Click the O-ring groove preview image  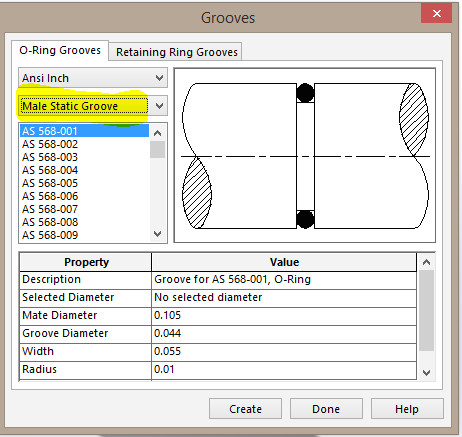[305, 155]
